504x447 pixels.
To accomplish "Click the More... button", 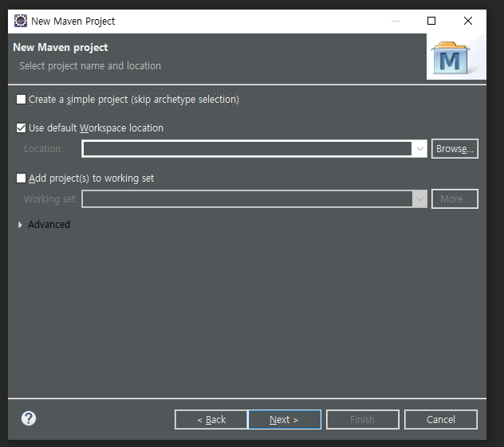I will (455, 198).
